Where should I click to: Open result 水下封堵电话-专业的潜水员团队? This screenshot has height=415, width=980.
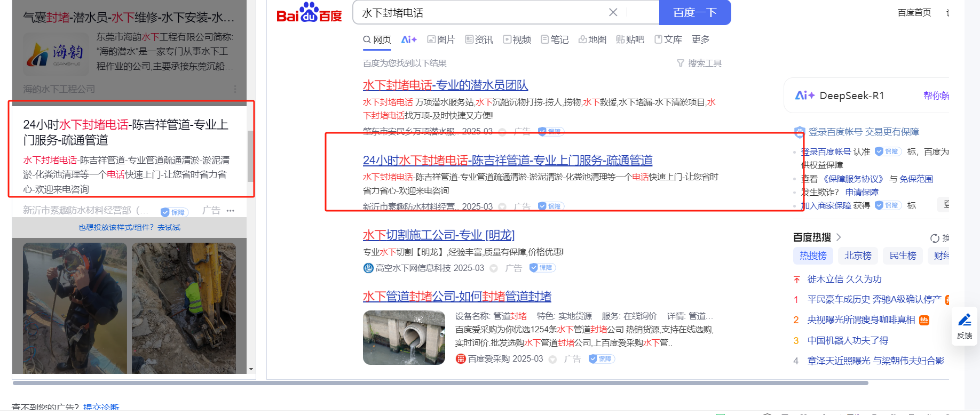445,85
